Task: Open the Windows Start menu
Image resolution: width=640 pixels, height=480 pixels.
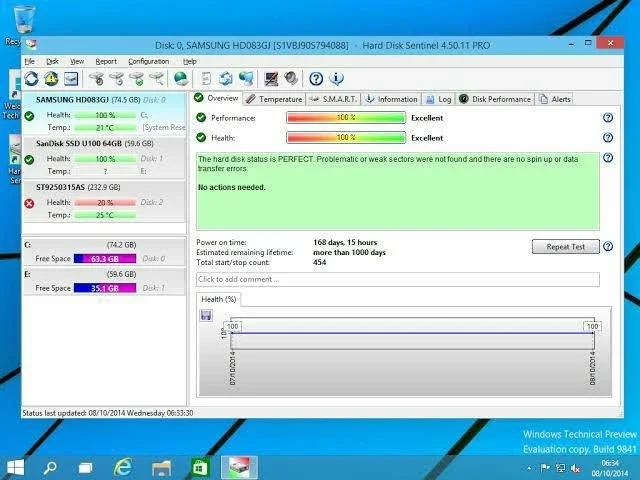Action: click(16, 468)
